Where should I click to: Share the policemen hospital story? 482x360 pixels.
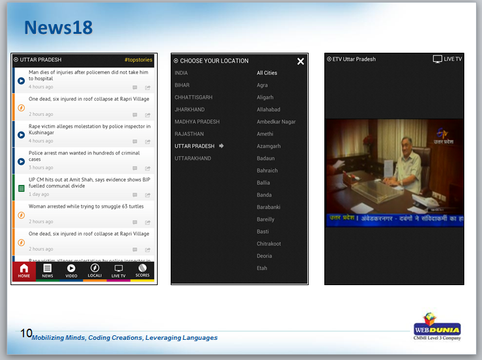(147, 88)
